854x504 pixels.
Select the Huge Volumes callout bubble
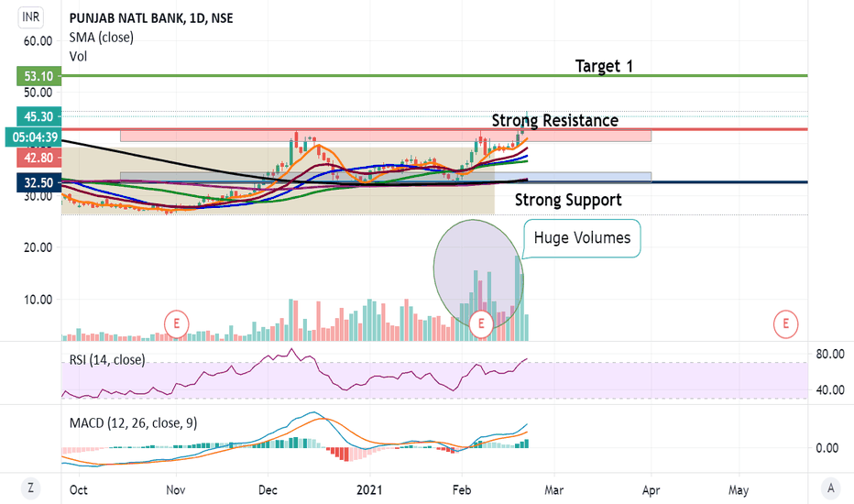(x=582, y=238)
